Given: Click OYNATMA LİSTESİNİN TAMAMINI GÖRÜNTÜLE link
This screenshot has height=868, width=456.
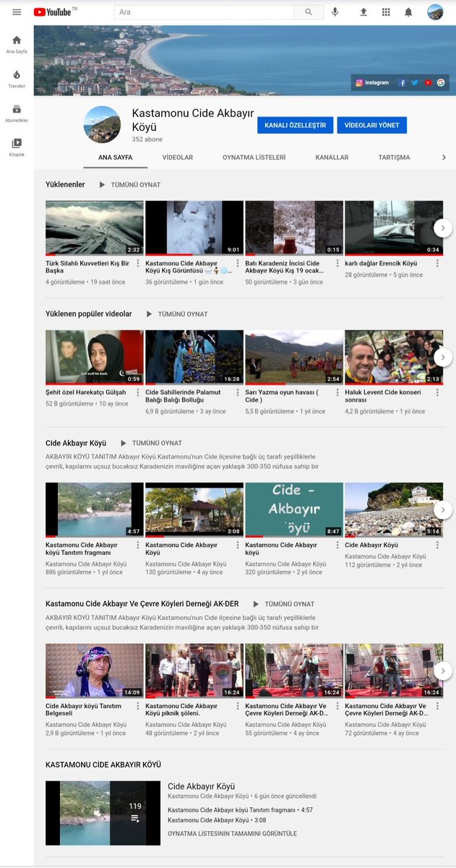Looking at the screenshot, I should (x=232, y=834).
